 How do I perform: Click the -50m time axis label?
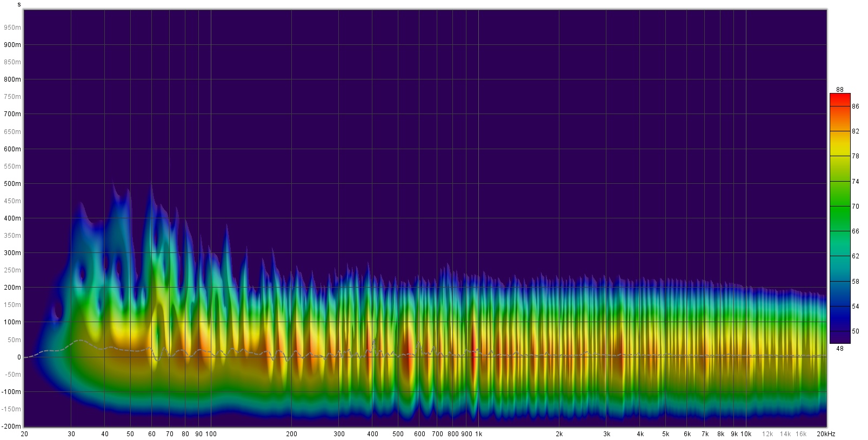pos(11,375)
